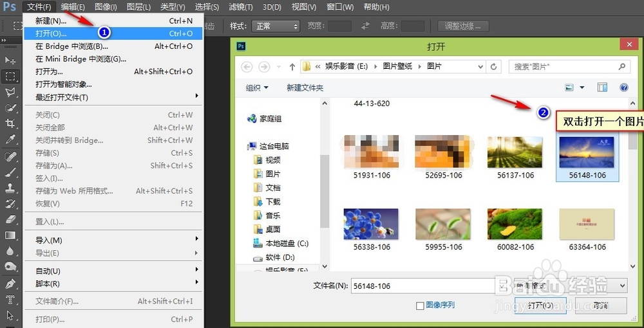Select the Gradient tool
The image size is (644, 328).
tap(10, 235)
